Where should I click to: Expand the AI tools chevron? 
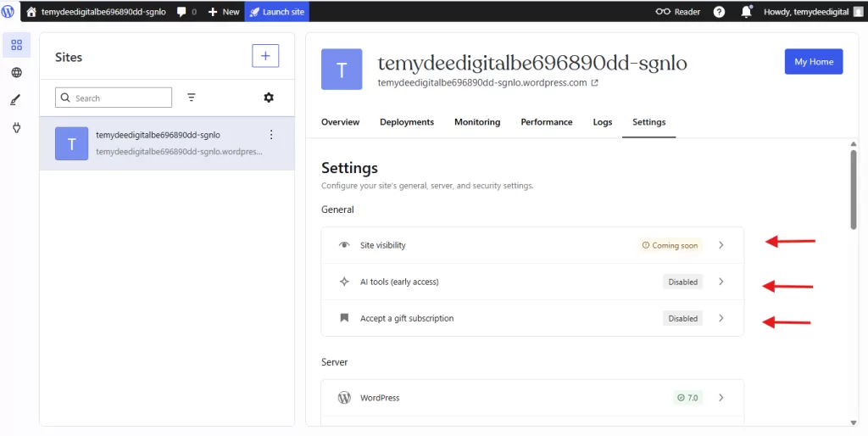pos(721,282)
